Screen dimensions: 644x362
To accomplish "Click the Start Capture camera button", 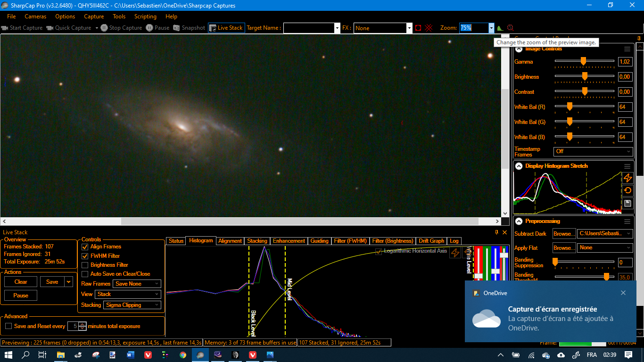I will pyautogui.click(x=22, y=28).
